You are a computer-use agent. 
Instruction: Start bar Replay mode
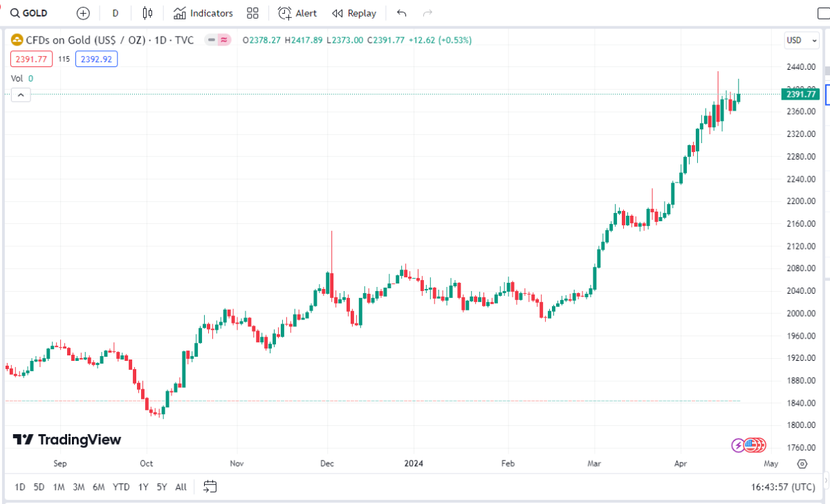click(x=354, y=13)
